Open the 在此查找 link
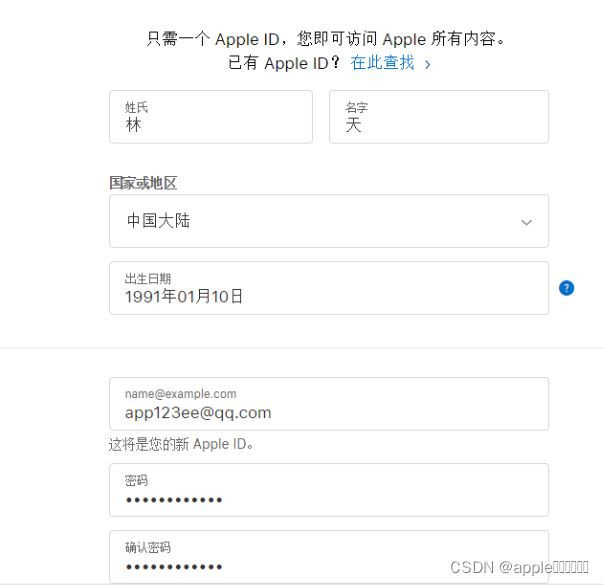 382,63
